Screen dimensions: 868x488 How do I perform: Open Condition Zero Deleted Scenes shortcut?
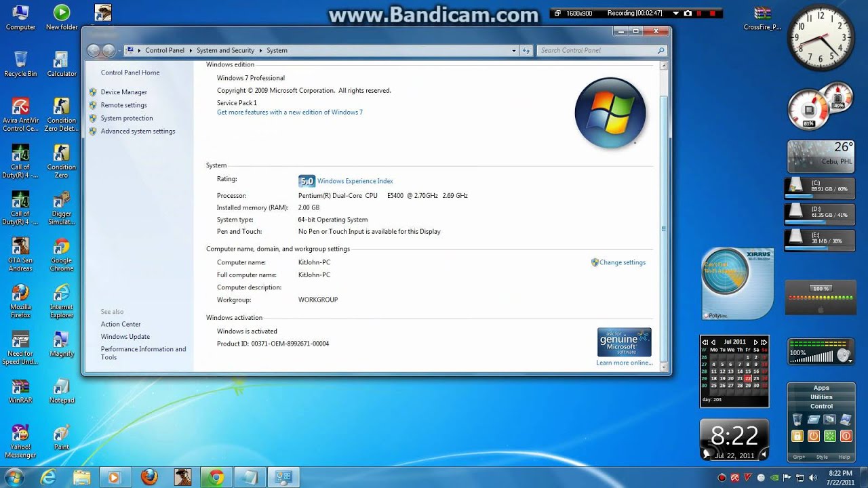tap(62, 114)
